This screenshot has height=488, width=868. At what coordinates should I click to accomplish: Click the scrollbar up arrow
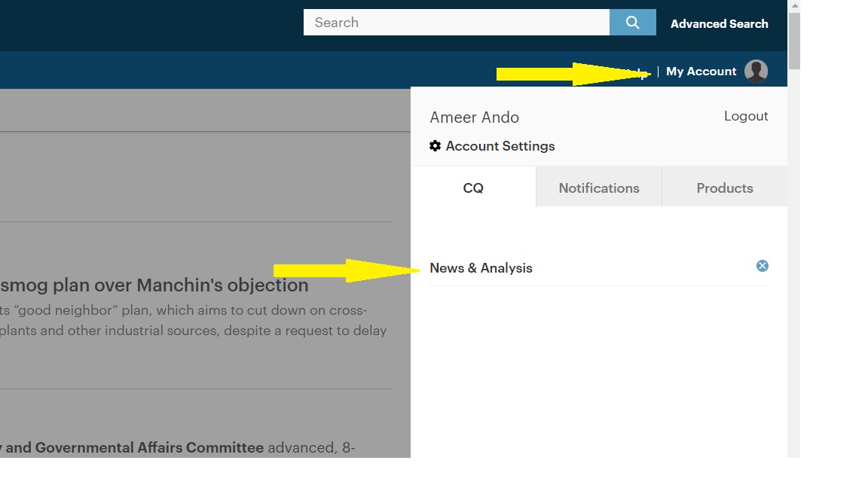click(x=794, y=5)
